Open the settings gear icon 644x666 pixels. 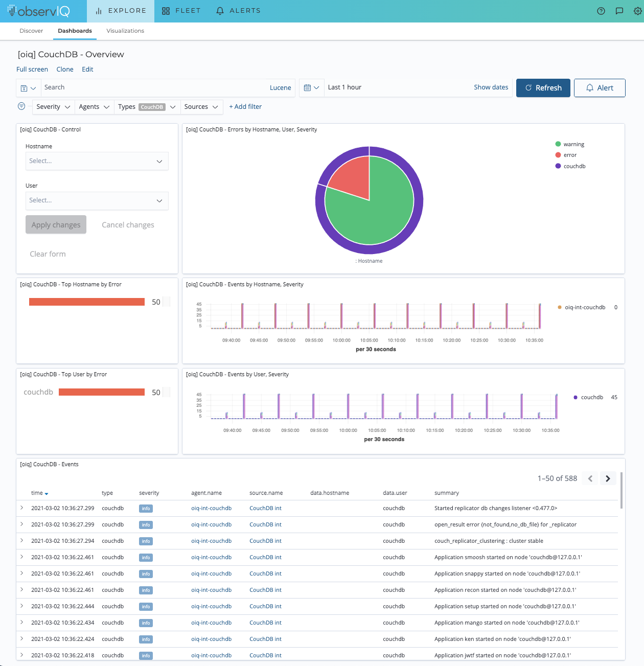click(x=637, y=11)
